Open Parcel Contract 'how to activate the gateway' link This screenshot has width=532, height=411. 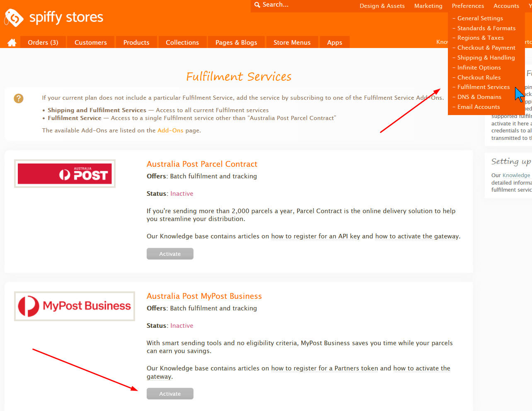point(417,236)
